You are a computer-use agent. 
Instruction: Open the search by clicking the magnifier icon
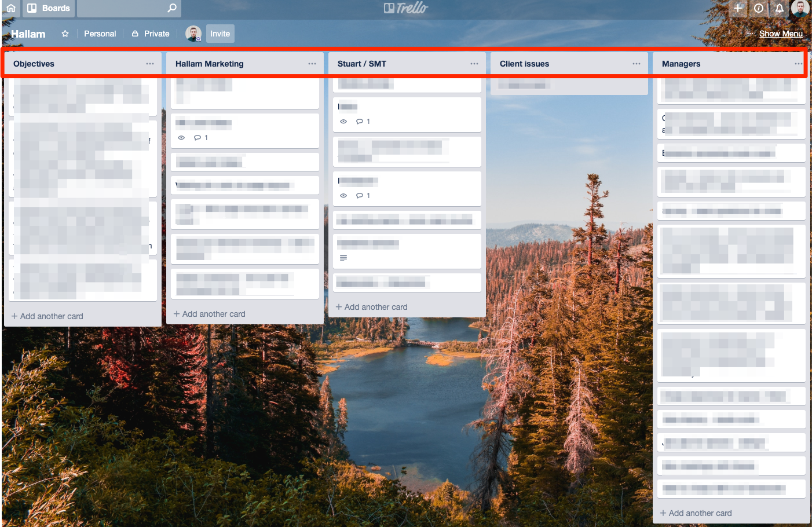pyautogui.click(x=171, y=8)
